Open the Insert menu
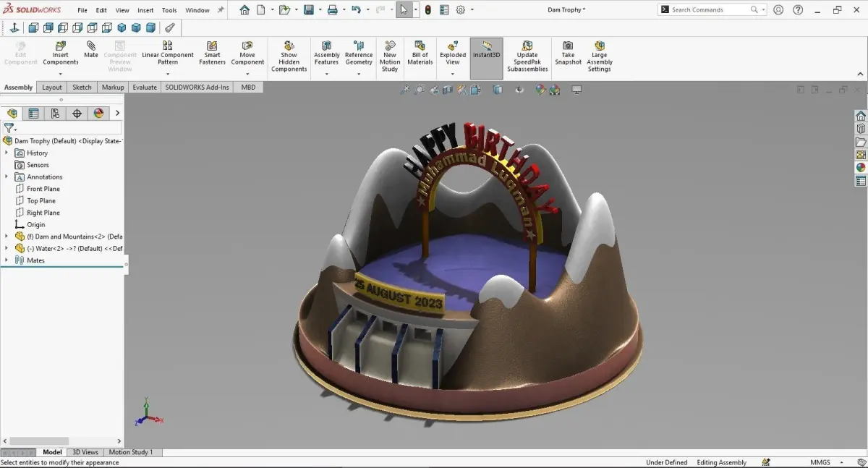Image resolution: width=868 pixels, height=468 pixels. point(145,10)
